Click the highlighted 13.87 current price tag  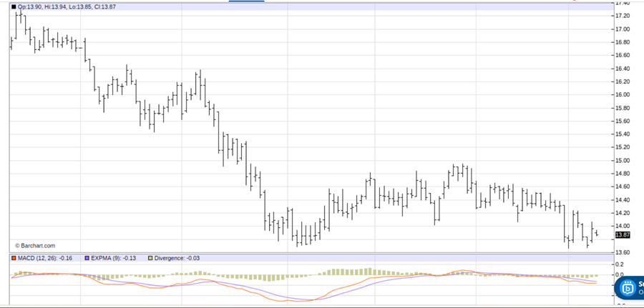click(x=623, y=235)
